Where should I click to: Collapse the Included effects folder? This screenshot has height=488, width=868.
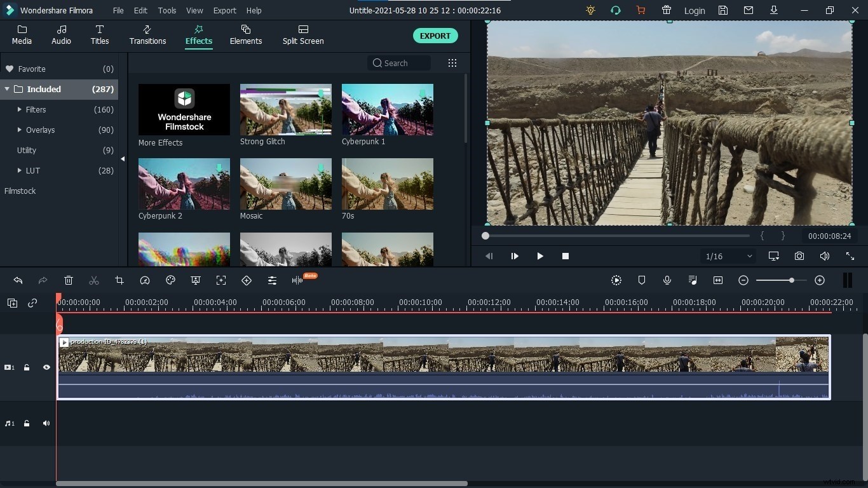[x=8, y=89]
